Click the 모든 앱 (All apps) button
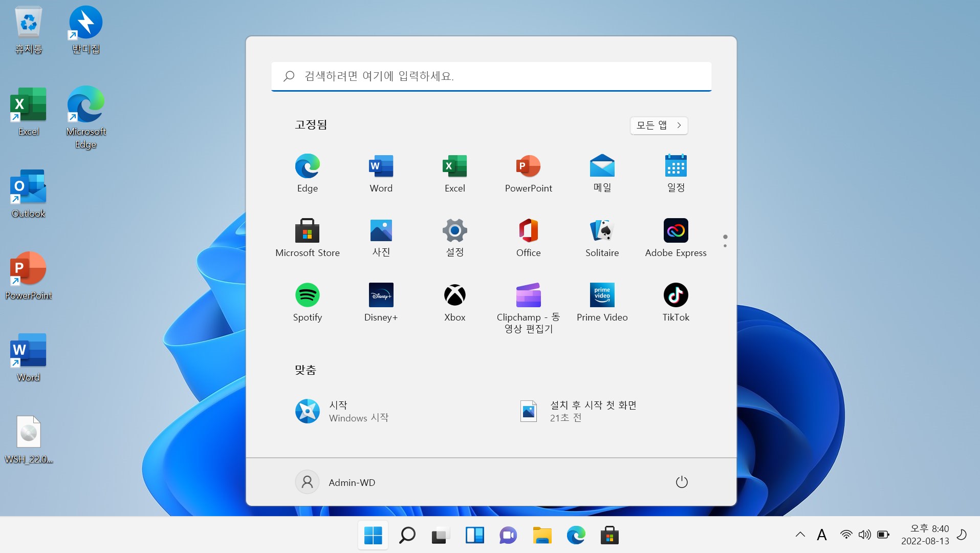The image size is (980, 553). coord(659,125)
